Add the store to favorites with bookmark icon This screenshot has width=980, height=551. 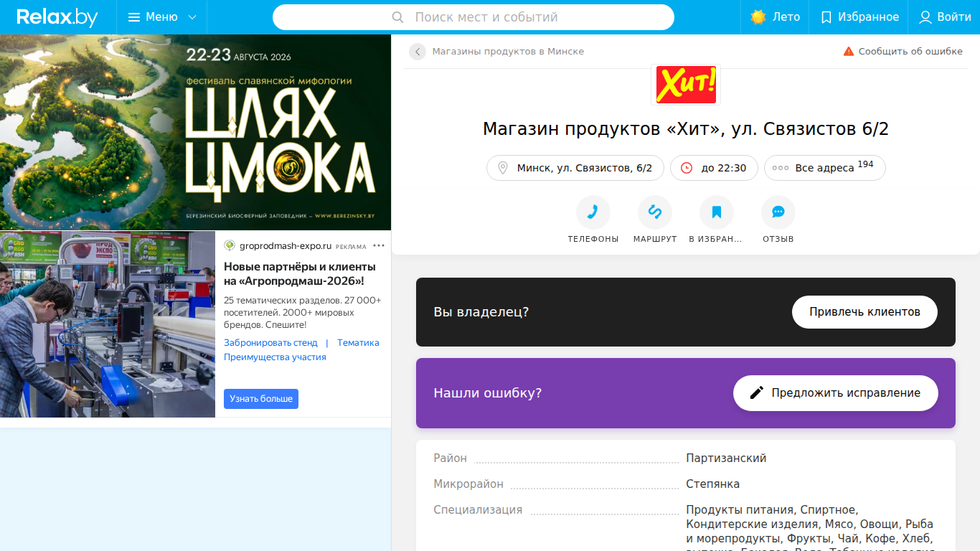point(717,212)
